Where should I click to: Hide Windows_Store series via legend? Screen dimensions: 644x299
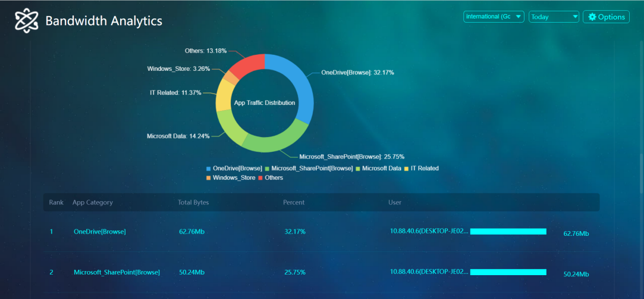click(x=231, y=177)
